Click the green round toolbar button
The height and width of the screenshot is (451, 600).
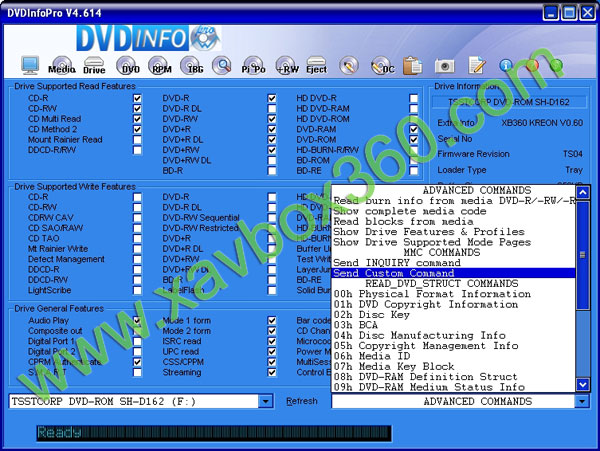click(556, 65)
